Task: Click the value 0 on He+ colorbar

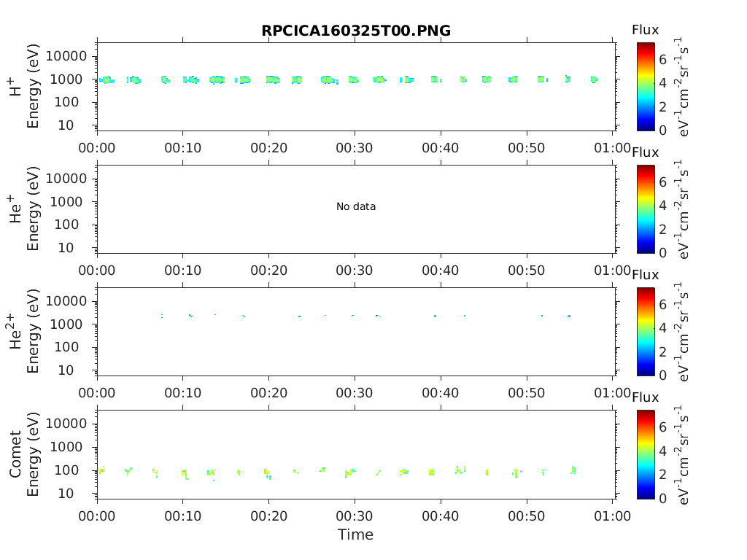Action: [662, 253]
